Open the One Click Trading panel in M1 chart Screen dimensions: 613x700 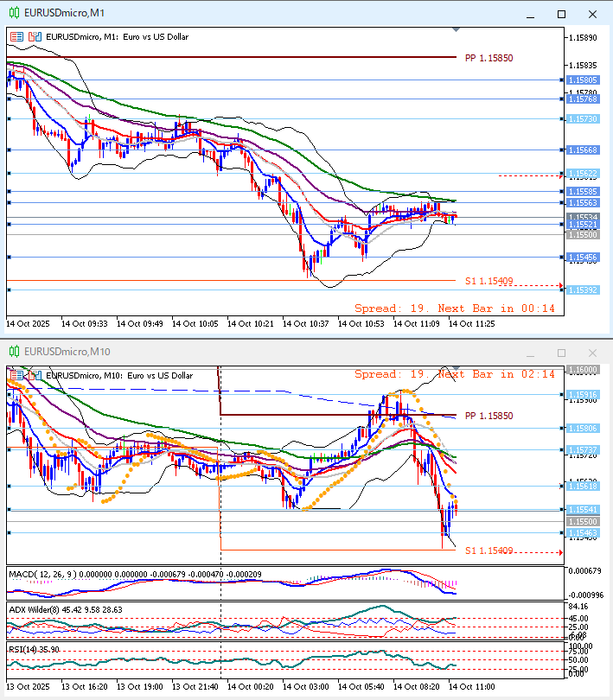tap(17, 37)
